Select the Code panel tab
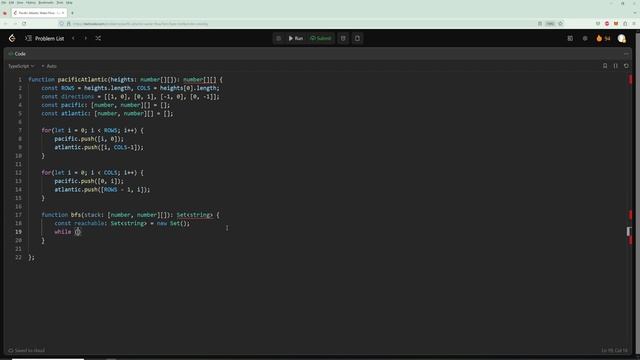 (x=17, y=54)
